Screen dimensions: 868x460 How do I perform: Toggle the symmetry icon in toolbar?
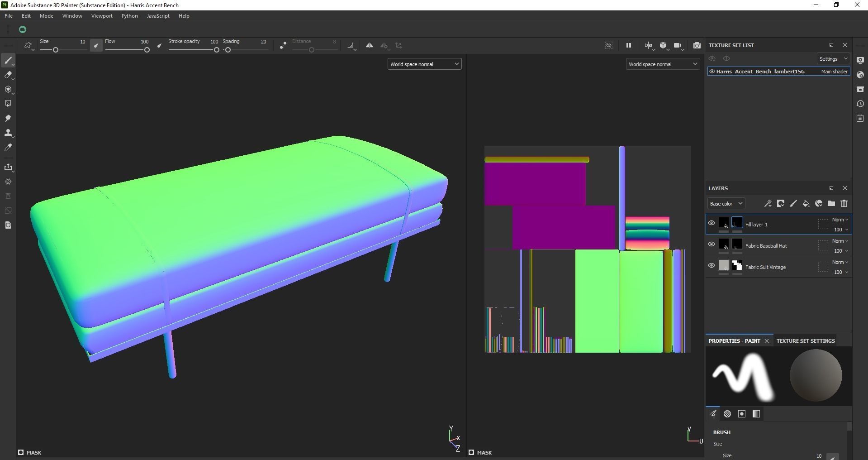[x=370, y=45]
